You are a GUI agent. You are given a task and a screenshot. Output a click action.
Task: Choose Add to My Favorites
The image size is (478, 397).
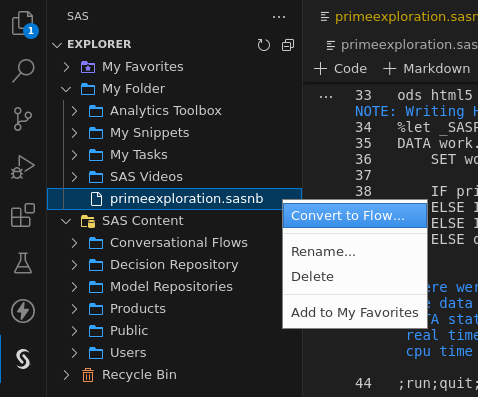(x=355, y=313)
